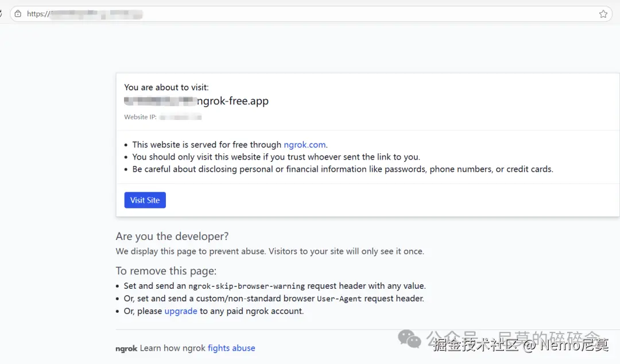Screen dimensions: 620x364
Task: Open the ngrok.com link
Action: (305, 145)
